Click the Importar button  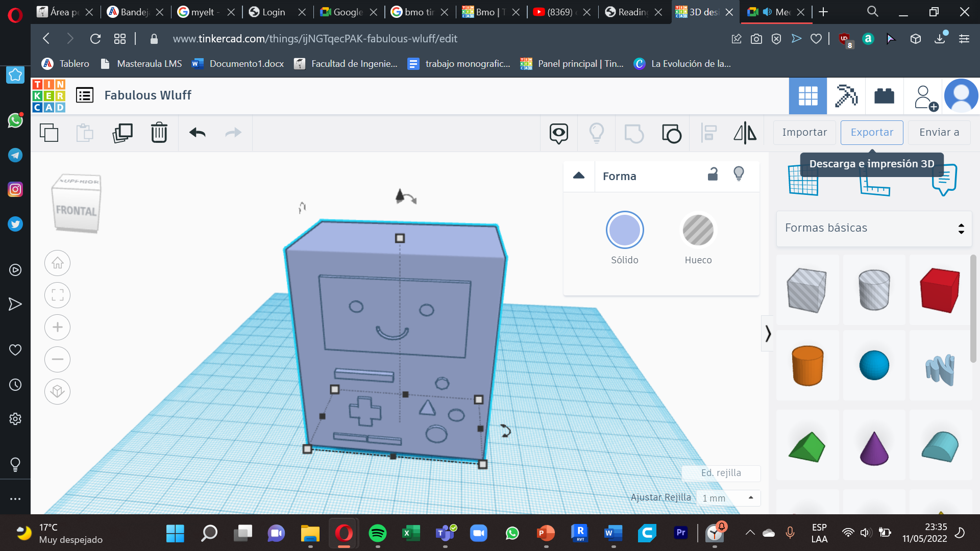(x=804, y=133)
